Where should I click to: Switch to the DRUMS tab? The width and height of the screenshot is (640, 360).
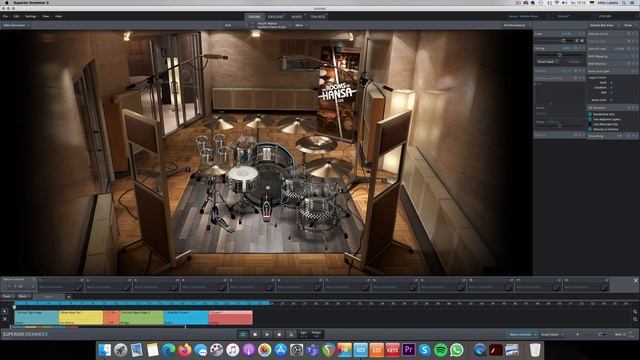254,17
